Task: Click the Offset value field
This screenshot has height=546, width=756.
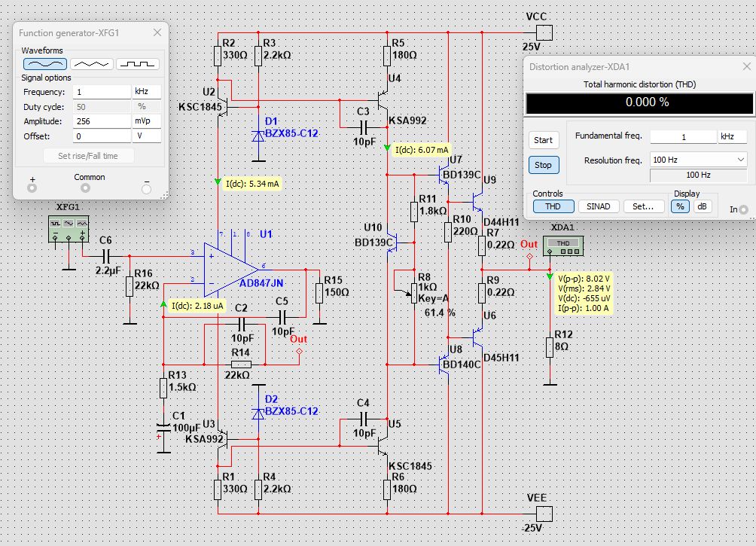Action: click(102, 136)
